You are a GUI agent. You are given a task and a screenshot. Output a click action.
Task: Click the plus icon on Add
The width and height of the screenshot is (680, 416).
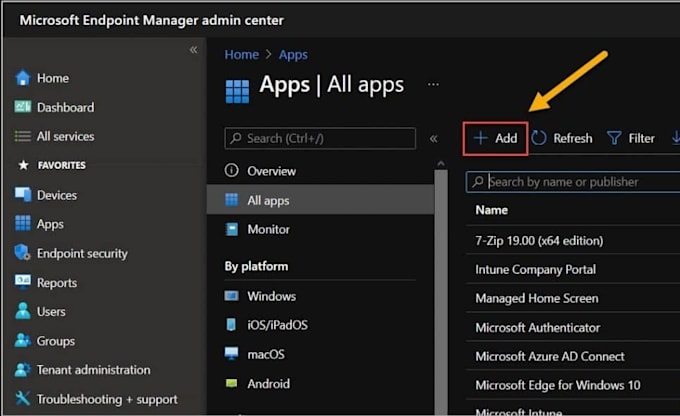click(x=481, y=138)
